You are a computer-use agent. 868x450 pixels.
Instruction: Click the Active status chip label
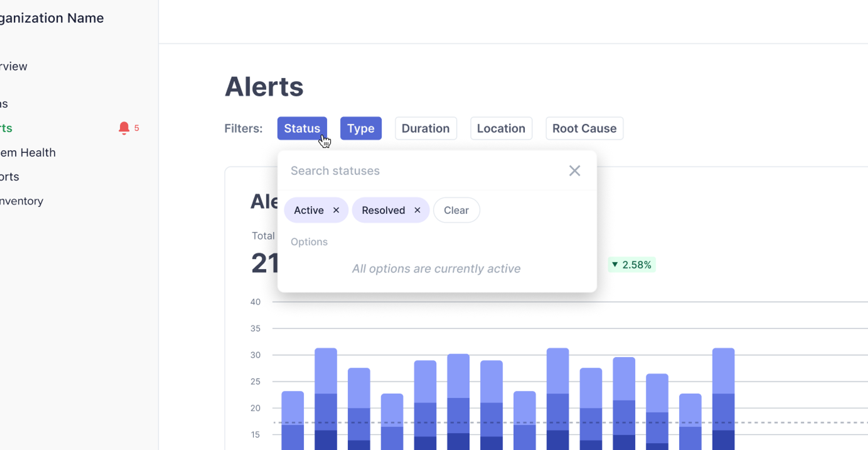coord(309,210)
